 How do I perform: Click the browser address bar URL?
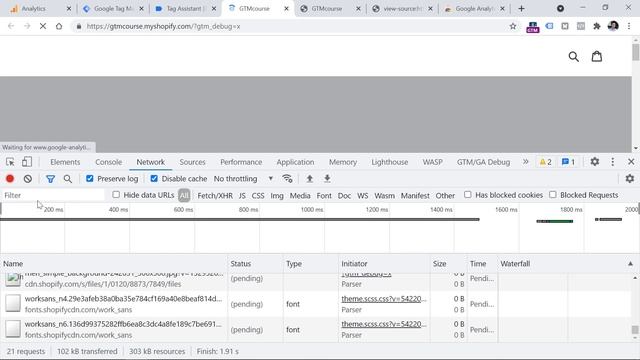pos(163,26)
